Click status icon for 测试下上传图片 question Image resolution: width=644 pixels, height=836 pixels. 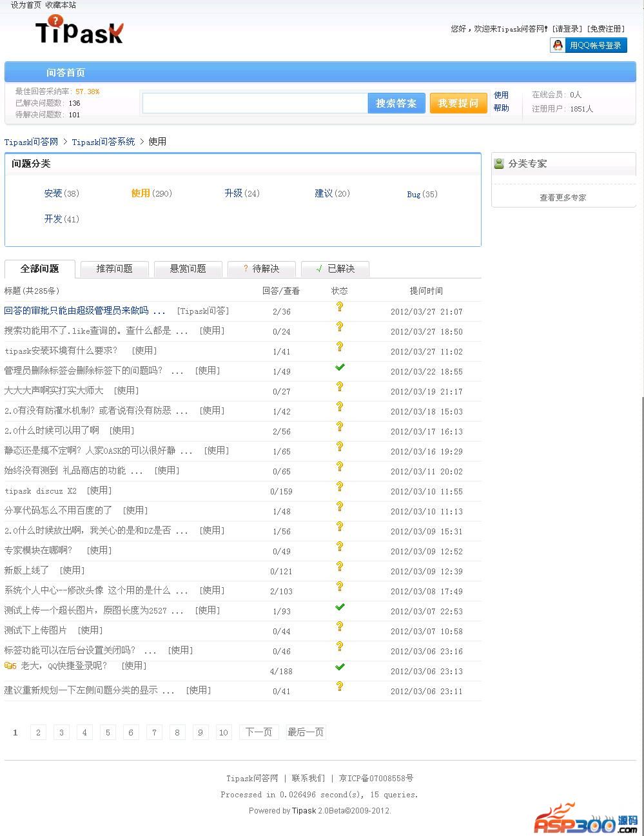pyautogui.click(x=340, y=627)
